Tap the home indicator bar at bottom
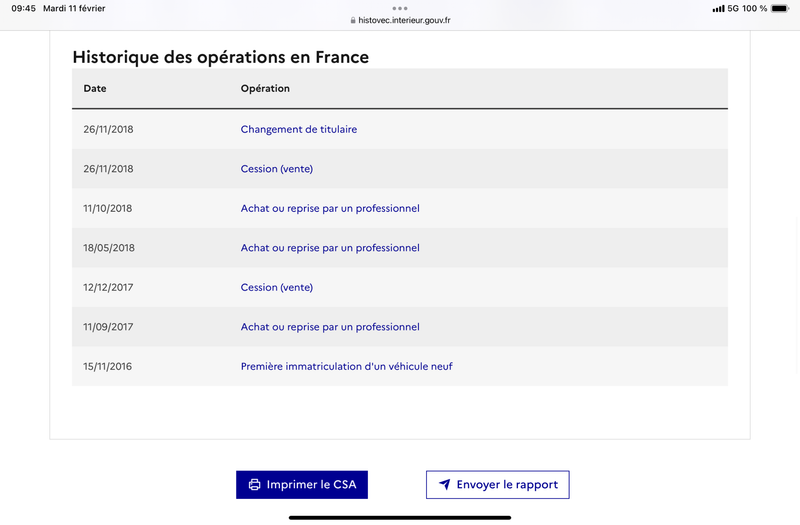This screenshot has width=800, height=525. (400, 517)
